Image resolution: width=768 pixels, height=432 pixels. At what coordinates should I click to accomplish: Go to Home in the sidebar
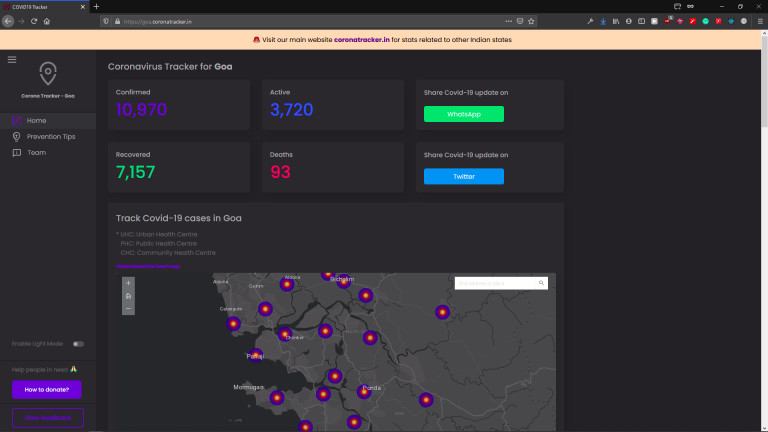pos(48,120)
